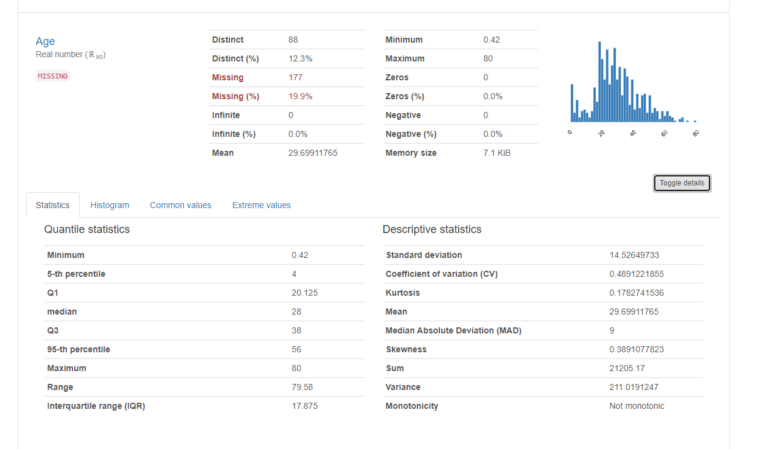Click the Descriptive statistics heading
This screenshot has height=449, width=768.
tap(431, 230)
